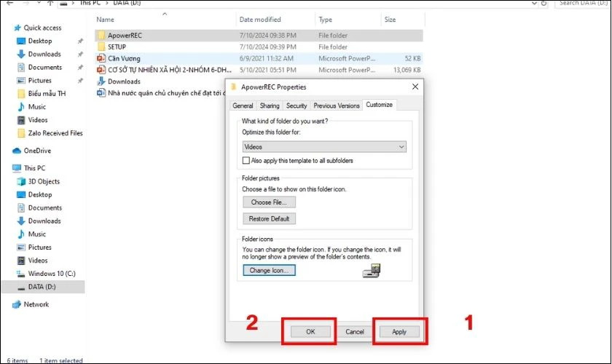This screenshot has height=364, width=612.
Task: Click the OK button in Properties dialog
Action: point(310,332)
